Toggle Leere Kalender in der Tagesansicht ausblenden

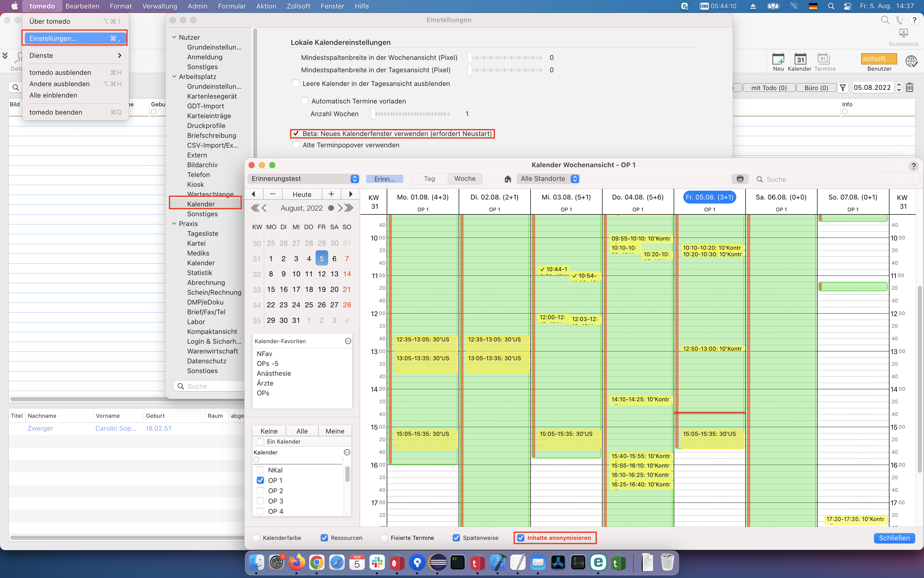[296, 83]
